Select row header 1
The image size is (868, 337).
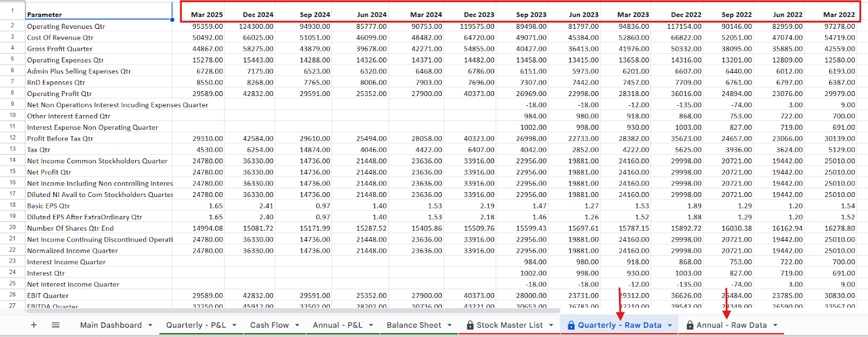12,11
